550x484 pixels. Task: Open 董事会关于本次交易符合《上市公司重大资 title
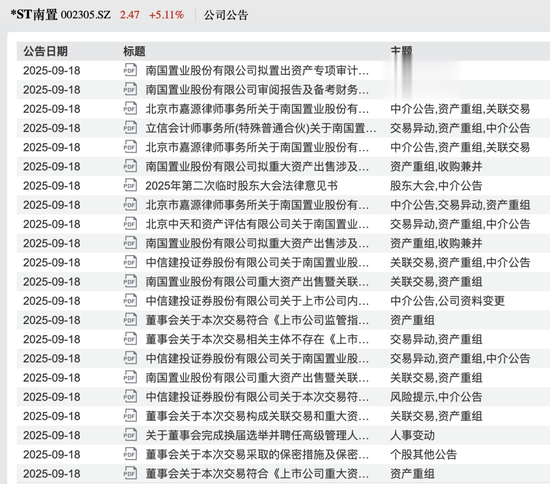pyautogui.click(x=257, y=473)
